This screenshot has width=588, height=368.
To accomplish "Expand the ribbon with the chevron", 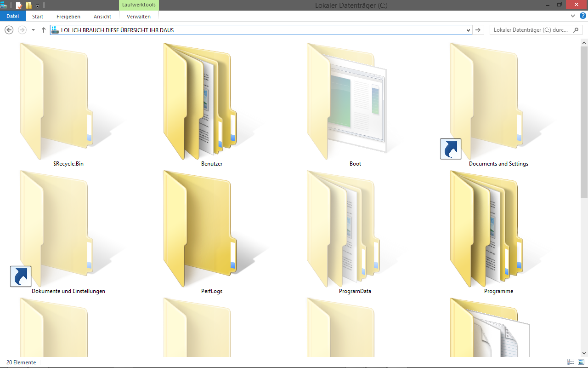I will coord(572,16).
